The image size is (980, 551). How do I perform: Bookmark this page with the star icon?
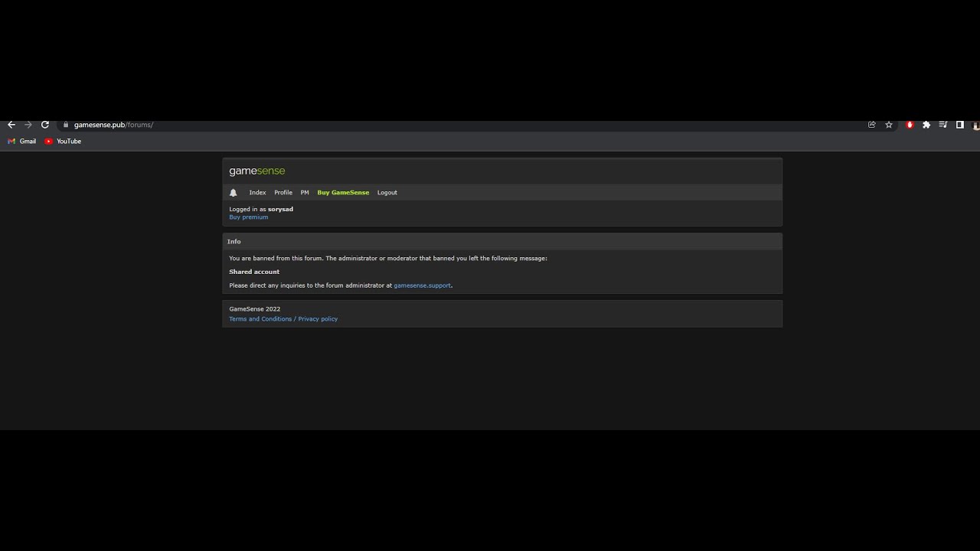889,125
